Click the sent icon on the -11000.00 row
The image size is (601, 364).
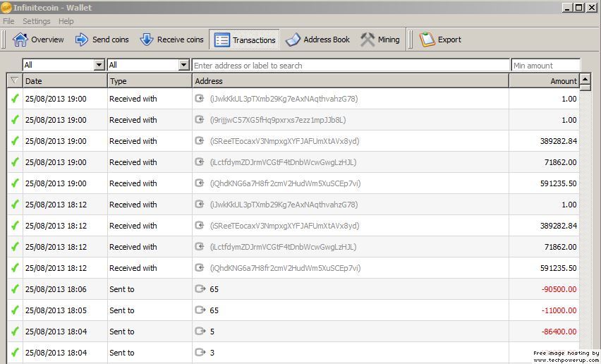[200, 310]
